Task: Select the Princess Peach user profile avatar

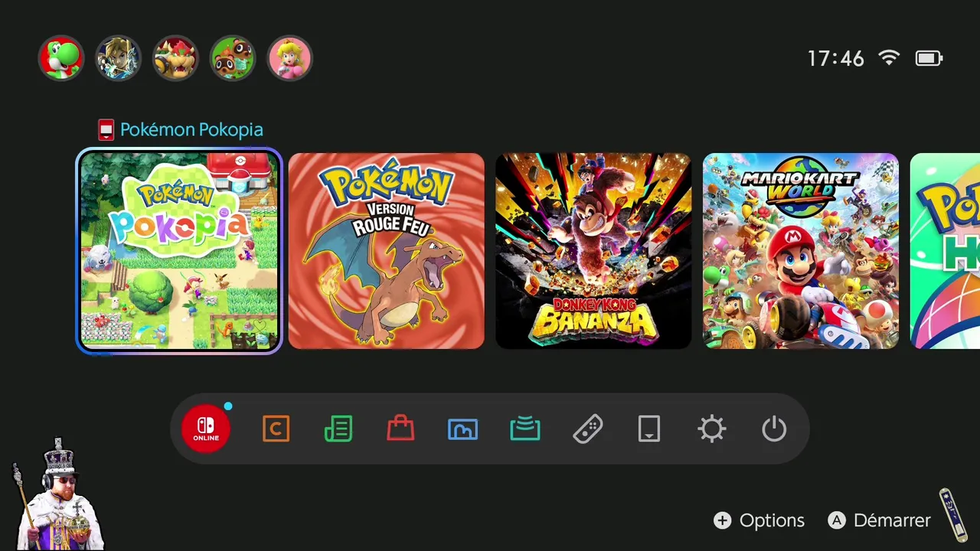Action: tap(290, 58)
